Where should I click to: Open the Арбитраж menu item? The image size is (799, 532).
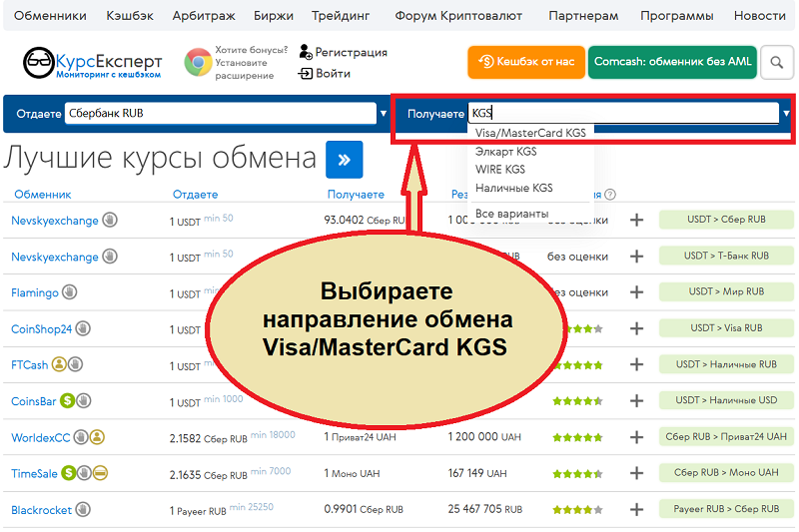click(x=204, y=16)
